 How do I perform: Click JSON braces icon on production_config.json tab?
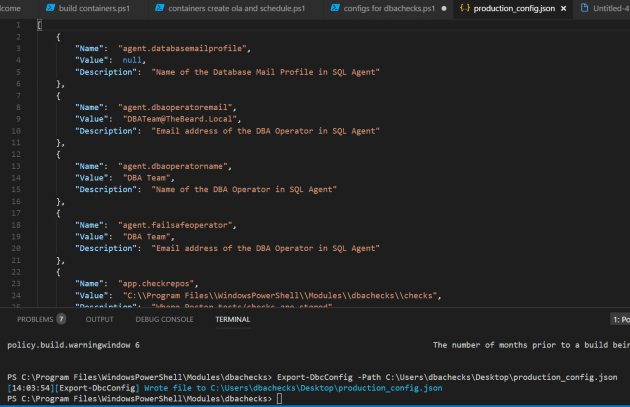click(463, 8)
